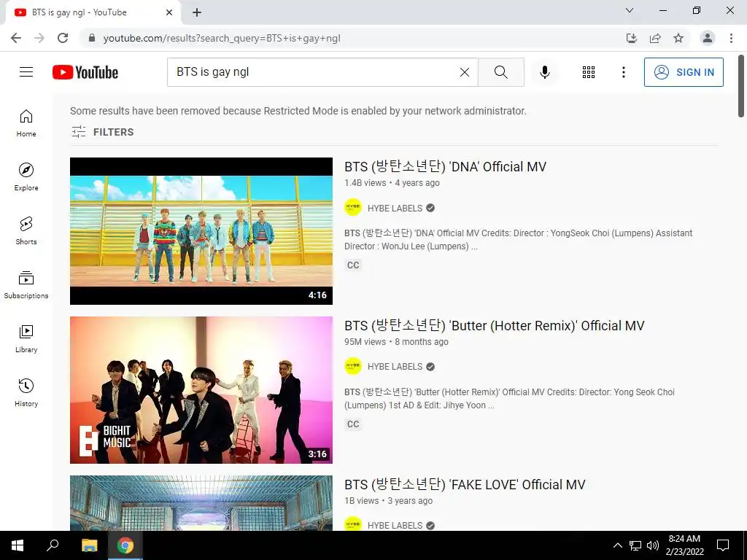The width and height of the screenshot is (747, 560).
Task: Clear the search box with the X icon
Action: click(465, 72)
